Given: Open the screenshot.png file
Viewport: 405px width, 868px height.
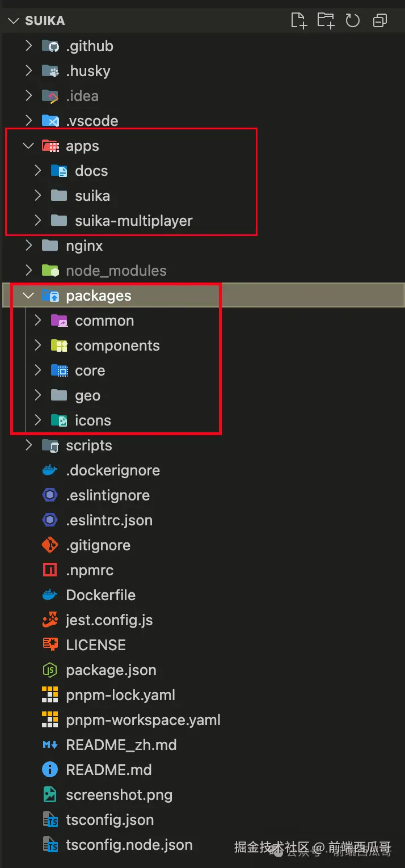Looking at the screenshot, I should coord(119,795).
